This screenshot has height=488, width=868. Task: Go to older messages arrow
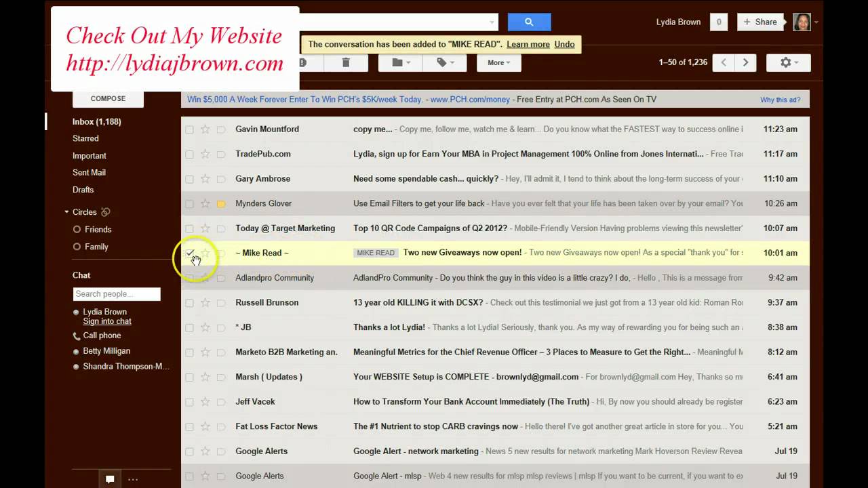(x=745, y=62)
